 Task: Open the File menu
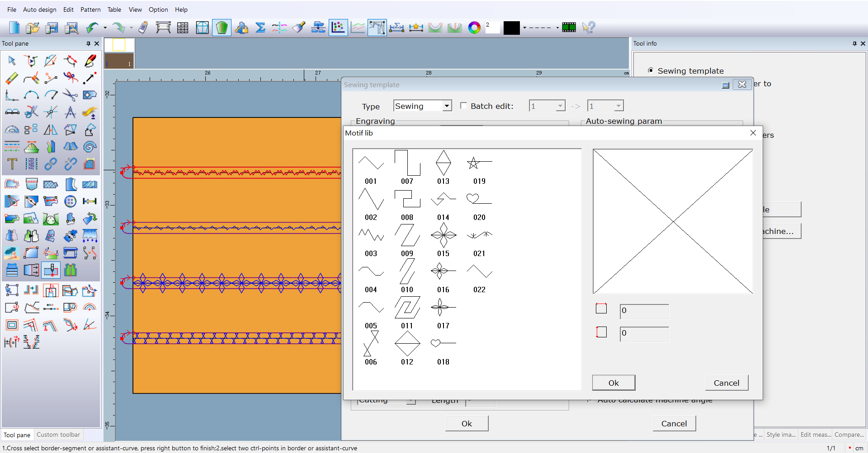[12, 9]
